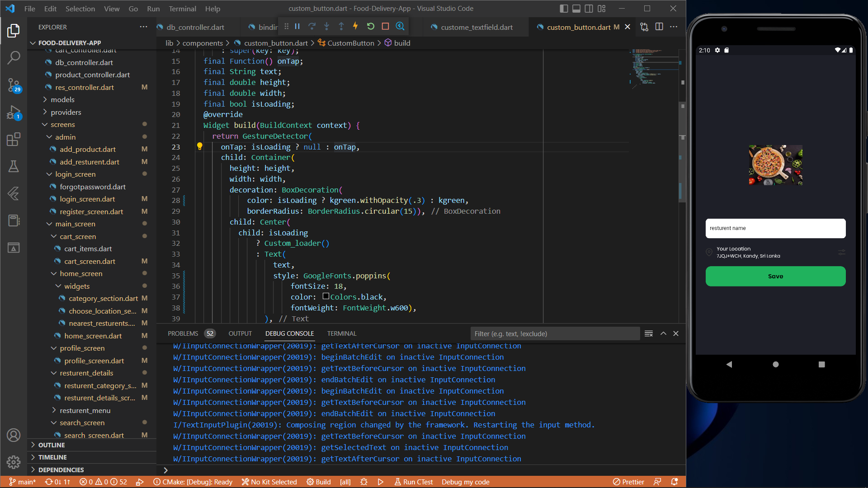
Task: Open Run and Debug view
Action: (14, 112)
